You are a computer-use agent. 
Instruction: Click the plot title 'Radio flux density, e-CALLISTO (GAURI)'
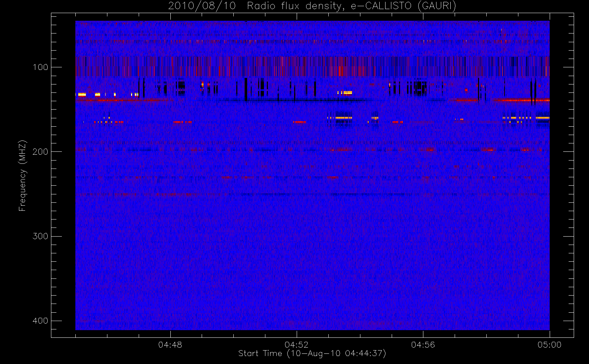[352, 6]
